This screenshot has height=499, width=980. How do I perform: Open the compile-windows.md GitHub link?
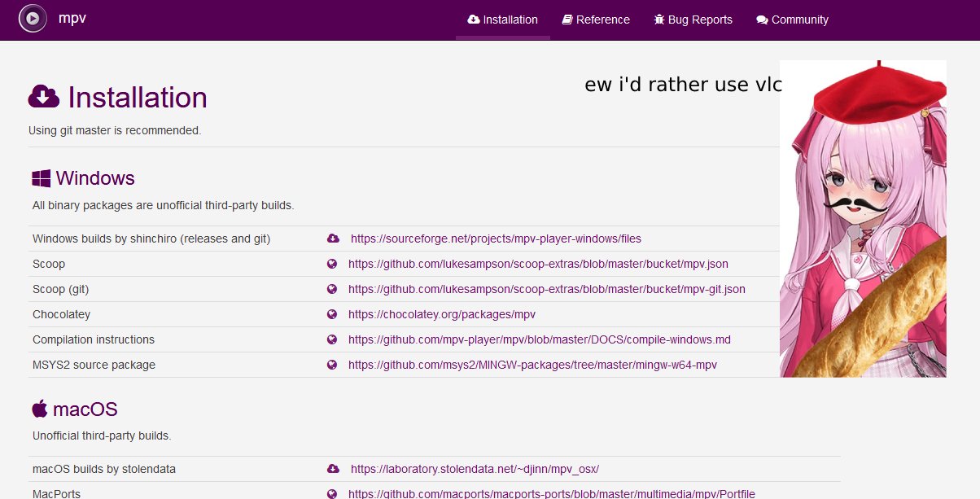[540, 339]
